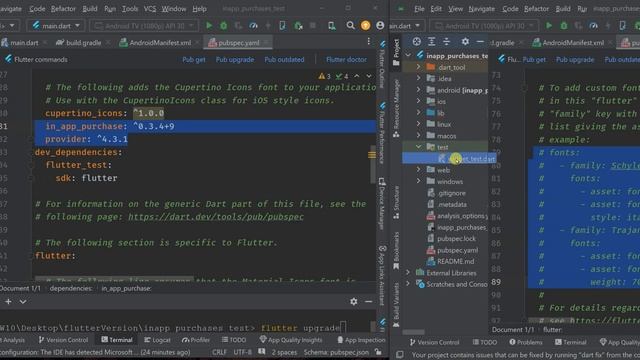Screen dimensions: 640x360
Task: Expand the .dart_tool folder
Action: point(418,67)
